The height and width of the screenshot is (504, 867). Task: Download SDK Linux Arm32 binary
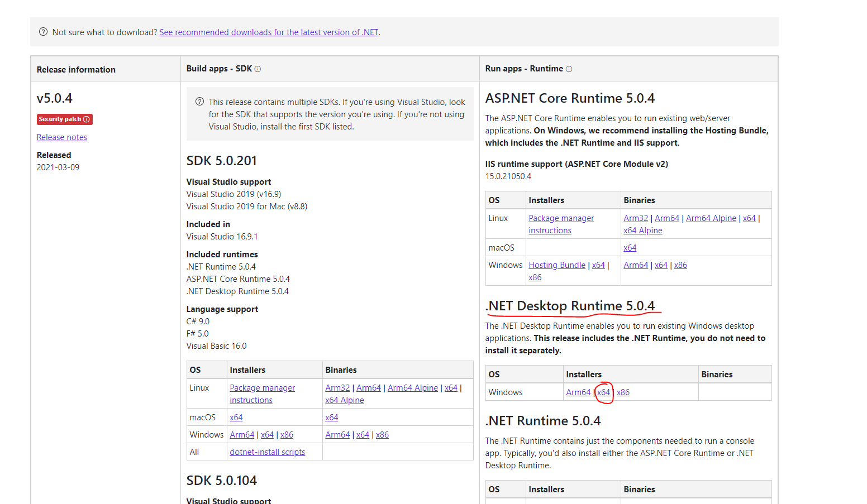tap(337, 388)
